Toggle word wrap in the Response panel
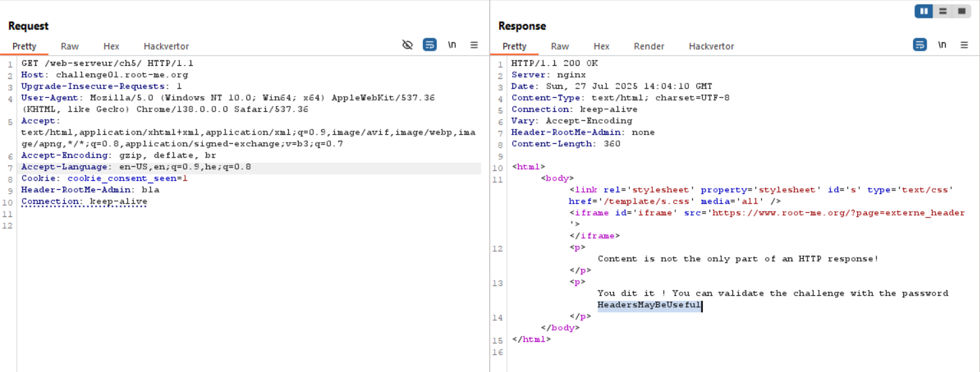980x372 pixels. (x=920, y=45)
